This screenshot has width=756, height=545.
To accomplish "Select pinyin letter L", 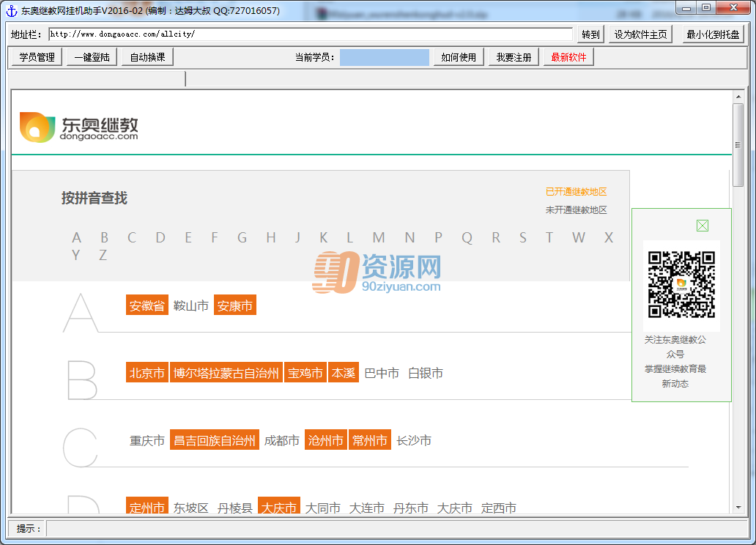I will coord(349,237).
